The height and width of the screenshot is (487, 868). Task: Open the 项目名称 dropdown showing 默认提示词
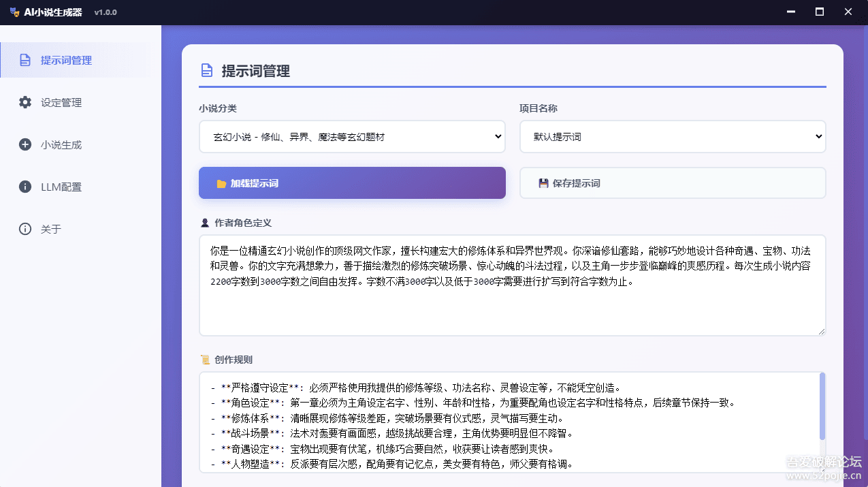click(673, 136)
